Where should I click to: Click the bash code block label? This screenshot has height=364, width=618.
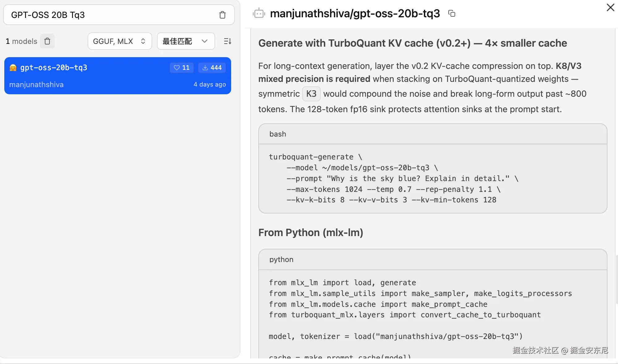[x=278, y=134]
